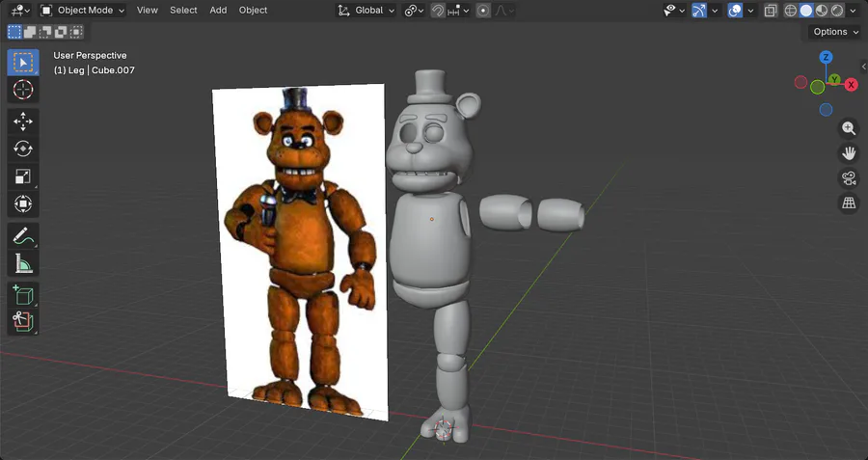This screenshot has width=868, height=460.
Task: Open the Options dropdown
Action: (835, 32)
